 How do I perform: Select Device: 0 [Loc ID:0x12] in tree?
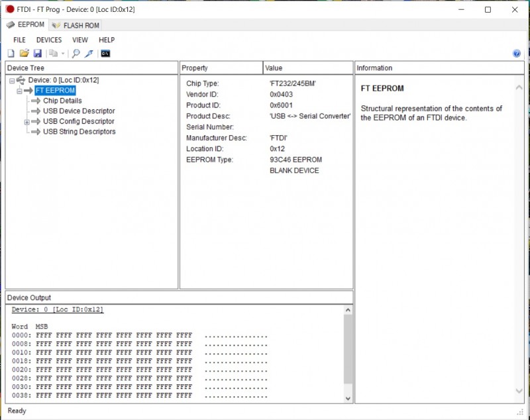coord(64,80)
